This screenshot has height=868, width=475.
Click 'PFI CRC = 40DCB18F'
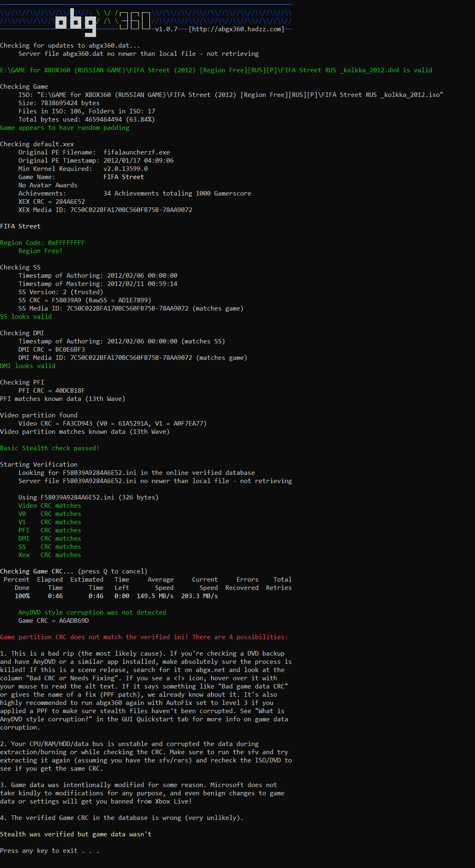tap(52, 391)
